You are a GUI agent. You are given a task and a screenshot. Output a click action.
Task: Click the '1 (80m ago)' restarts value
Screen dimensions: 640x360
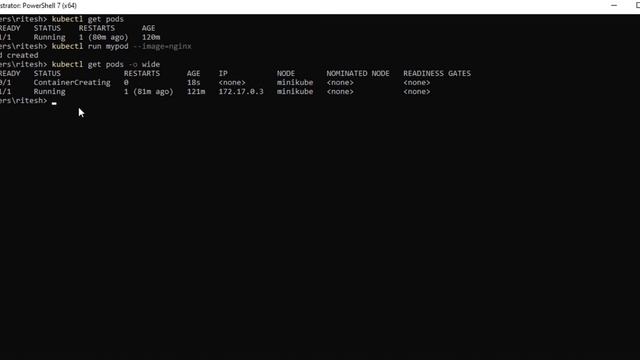tap(103, 37)
